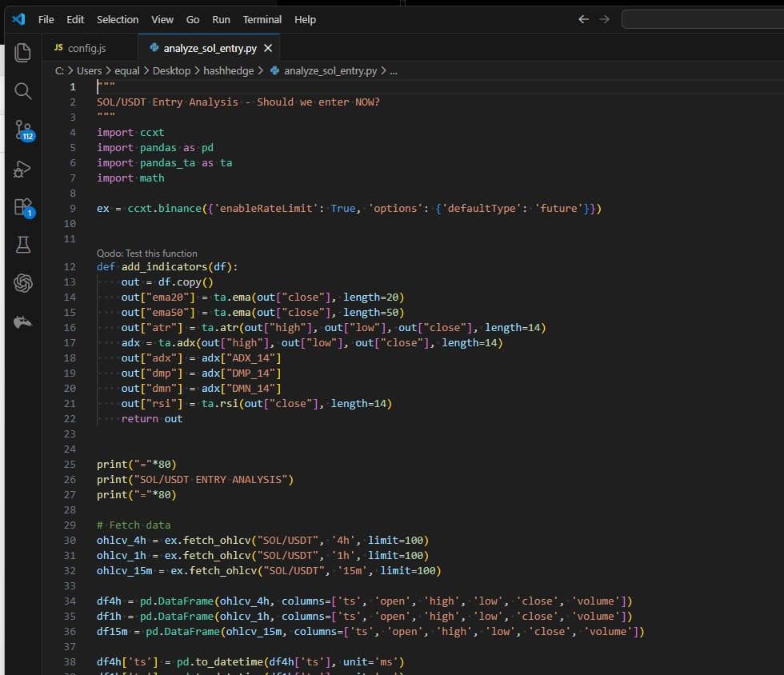This screenshot has width=784, height=675.
Task: Click the "DMP_14" string on line 19
Action: (251, 373)
